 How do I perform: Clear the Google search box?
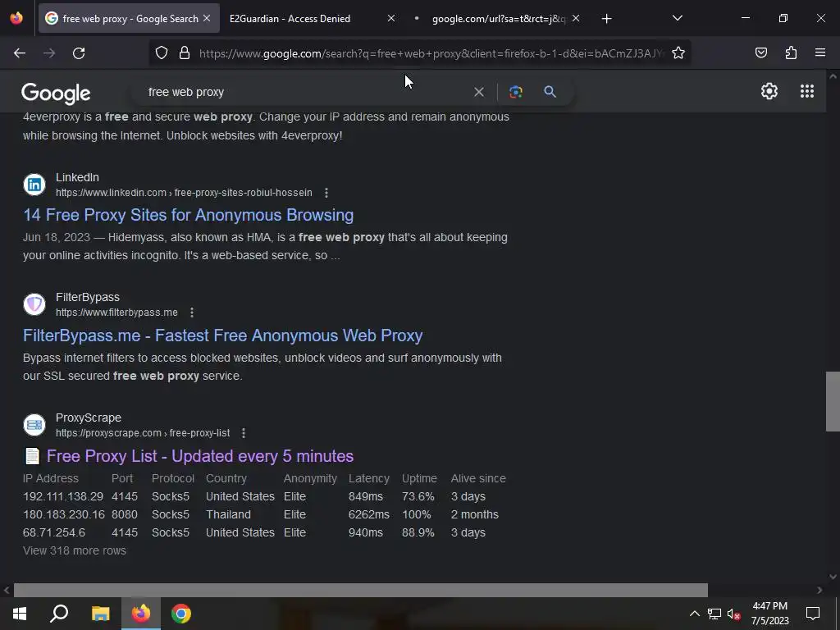click(x=479, y=92)
